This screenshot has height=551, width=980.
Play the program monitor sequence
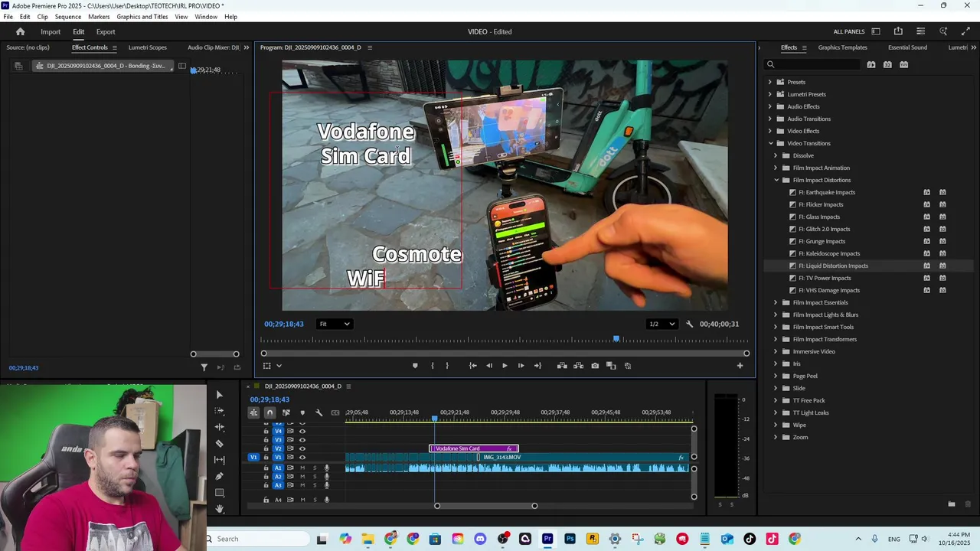tap(505, 366)
